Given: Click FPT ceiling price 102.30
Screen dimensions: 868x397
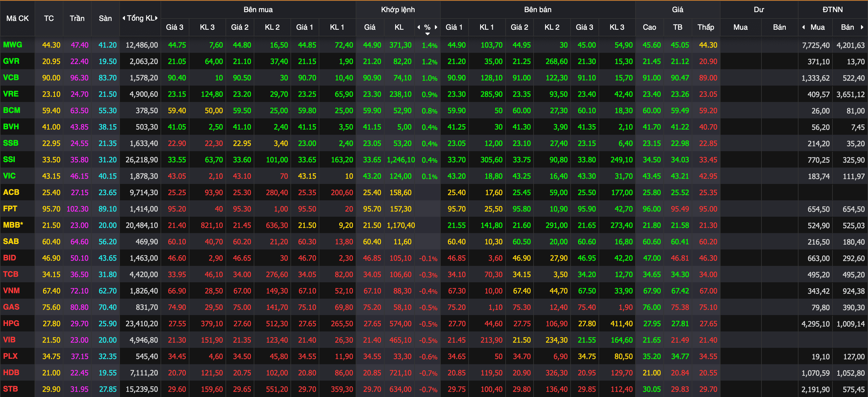Looking at the screenshot, I should [77, 209].
